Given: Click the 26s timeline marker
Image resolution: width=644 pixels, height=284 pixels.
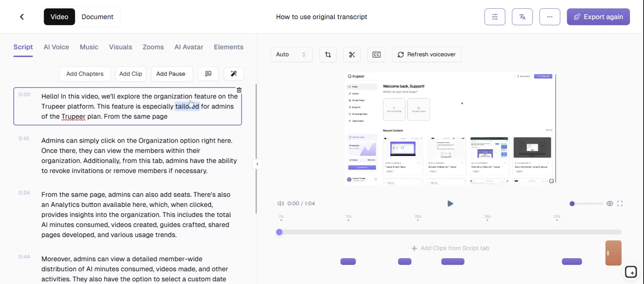Looking at the screenshot, I should point(418,218).
